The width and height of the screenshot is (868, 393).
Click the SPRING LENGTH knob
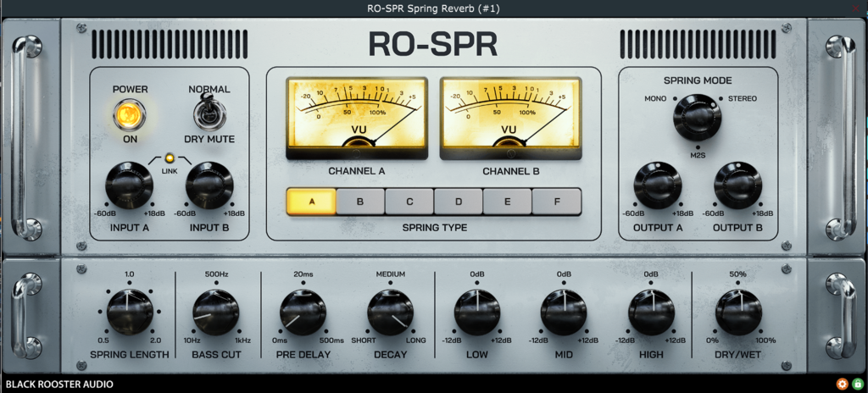(x=130, y=313)
